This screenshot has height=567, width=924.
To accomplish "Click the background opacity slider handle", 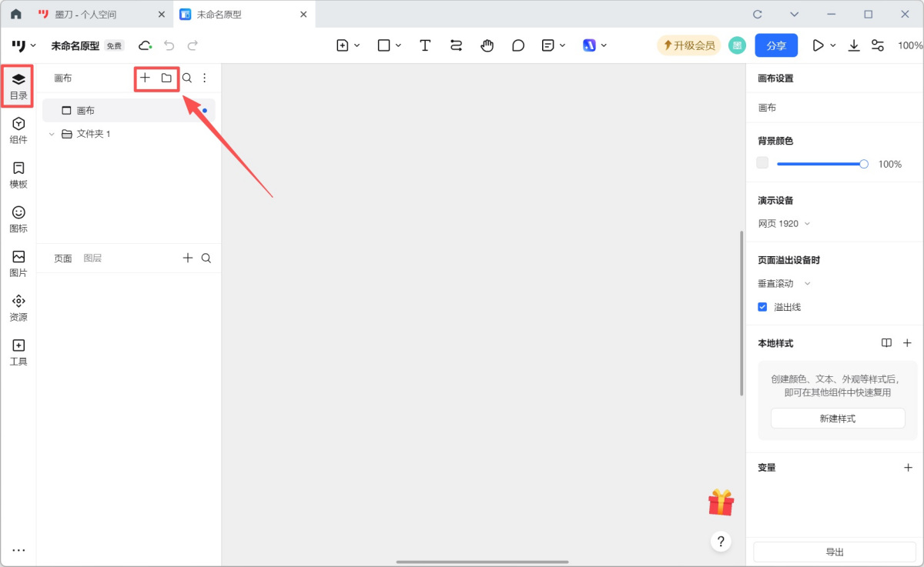I will 864,164.
